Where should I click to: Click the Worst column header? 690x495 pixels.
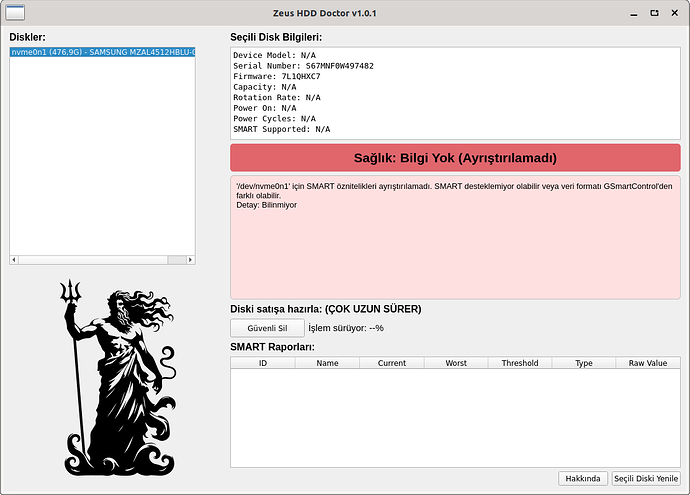pos(456,363)
